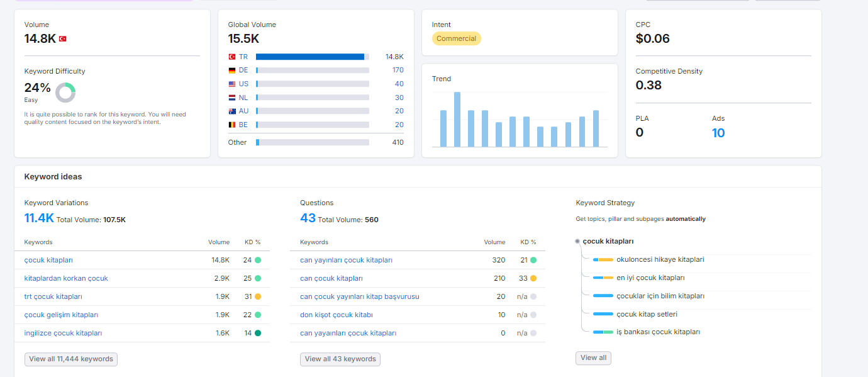Click View all 11,444 keywords button

click(71, 359)
